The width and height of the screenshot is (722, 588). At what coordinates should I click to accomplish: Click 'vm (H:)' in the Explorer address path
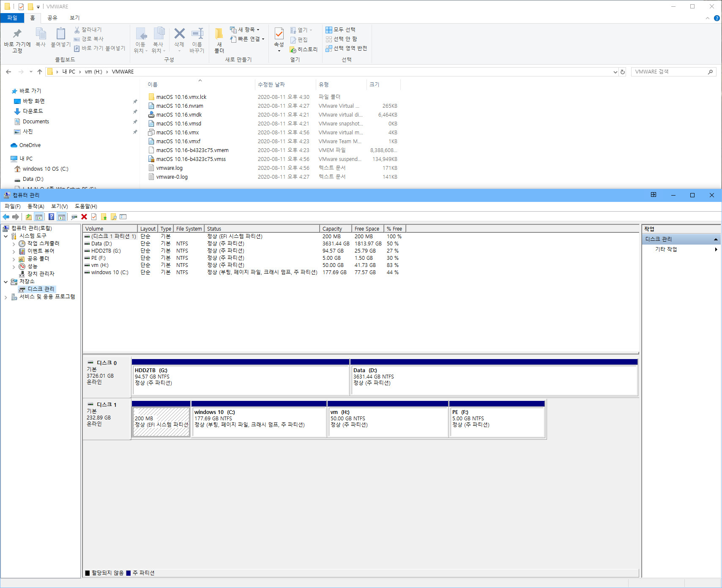[x=93, y=72]
